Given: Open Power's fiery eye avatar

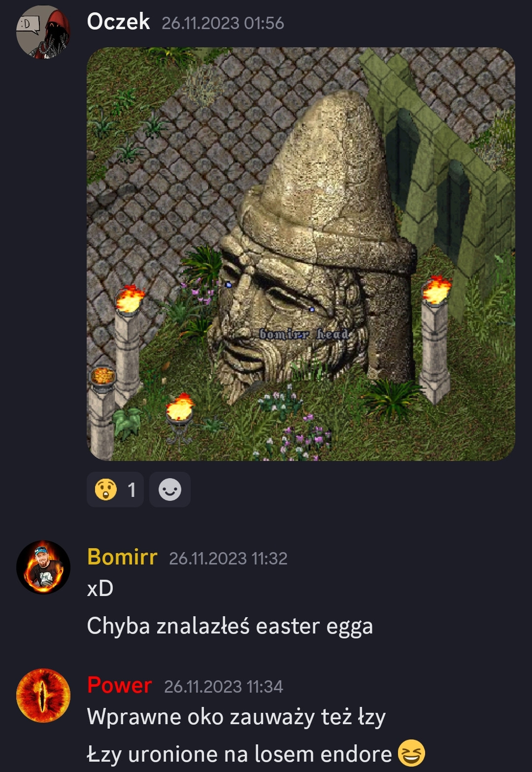Looking at the screenshot, I should coord(43,696).
